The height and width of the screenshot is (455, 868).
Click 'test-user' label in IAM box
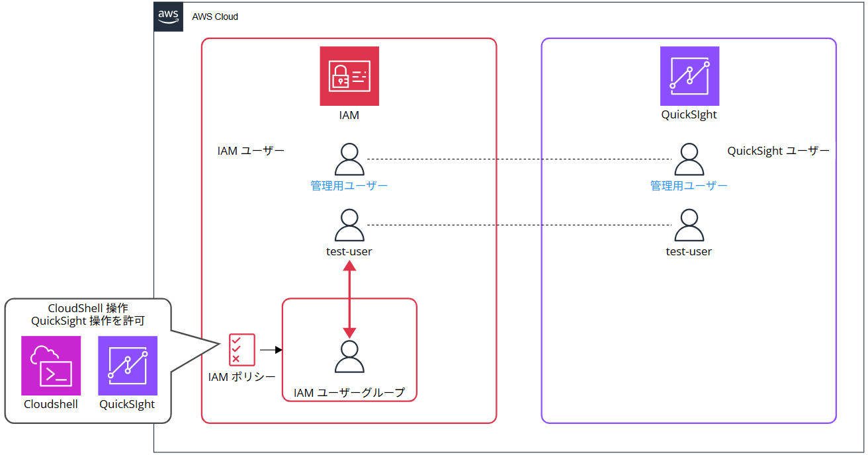coord(349,251)
